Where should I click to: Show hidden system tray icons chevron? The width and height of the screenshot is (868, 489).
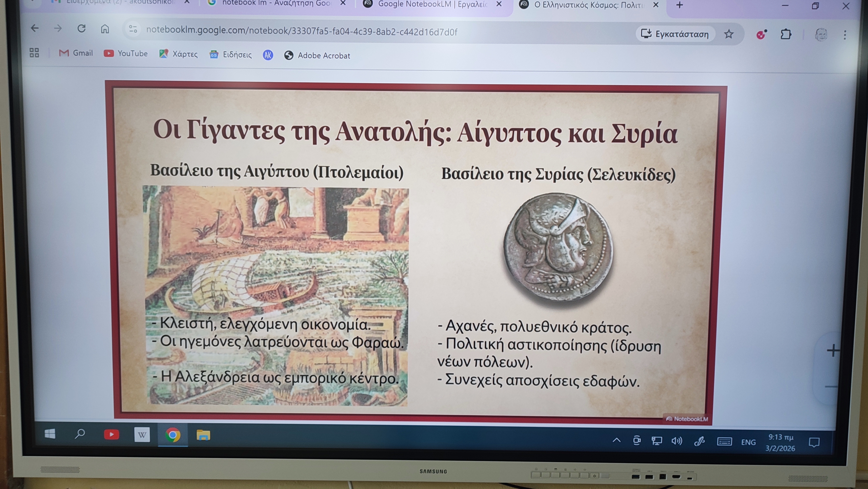pos(616,440)
